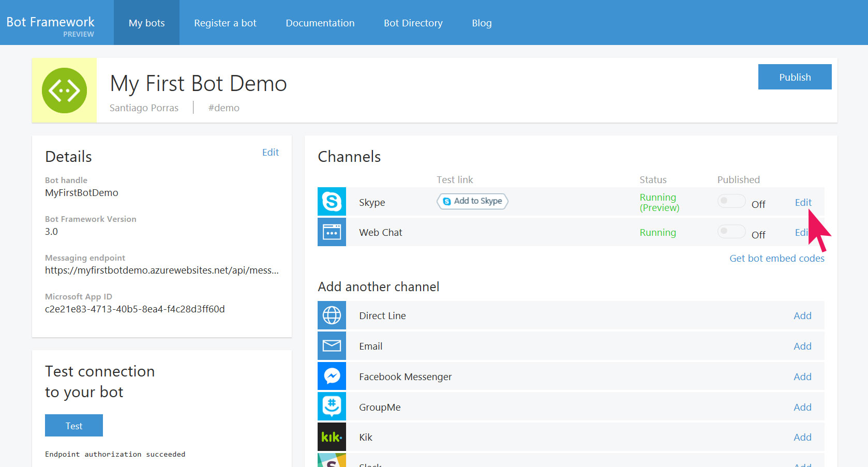Open Get bot embed codes
The height and width of the screenshot is (467, 868).
tap(776, 258)
